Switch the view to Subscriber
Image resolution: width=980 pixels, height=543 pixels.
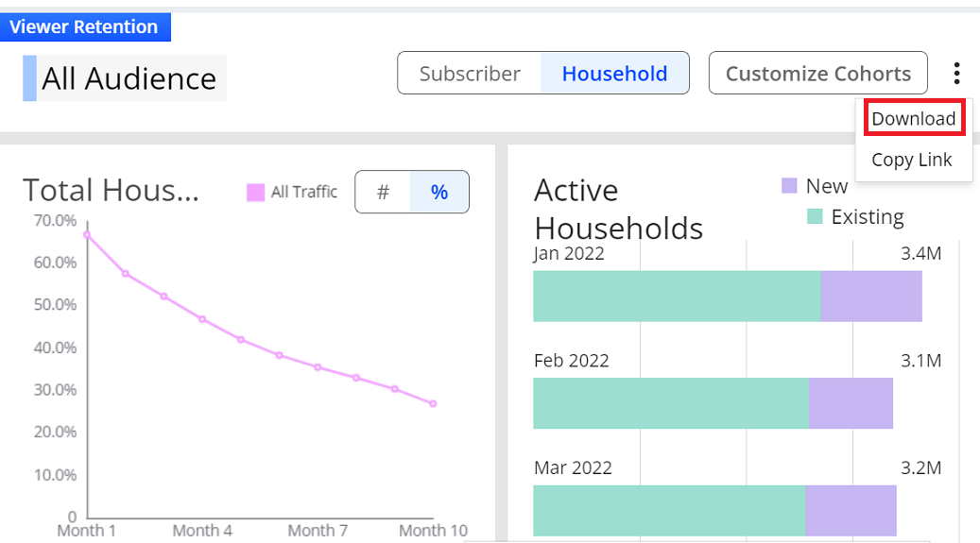click(x=470, y=73)
